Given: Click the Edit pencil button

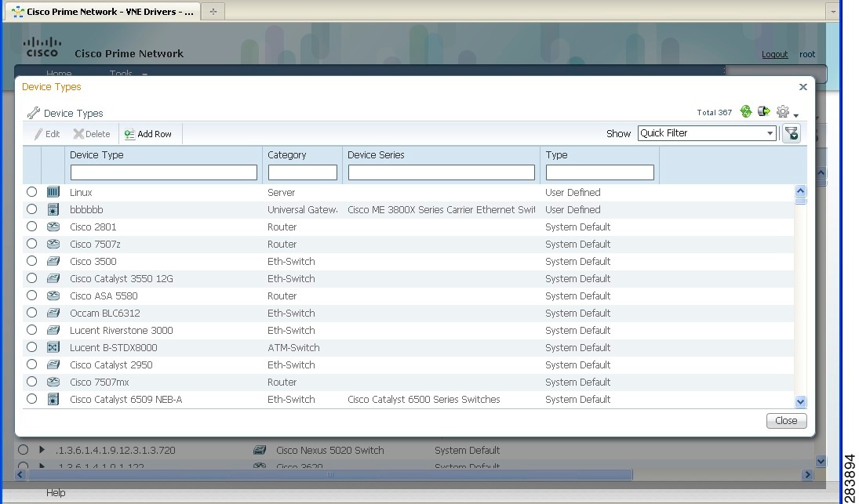Looking at the screenshot, I should coord(47,134).
